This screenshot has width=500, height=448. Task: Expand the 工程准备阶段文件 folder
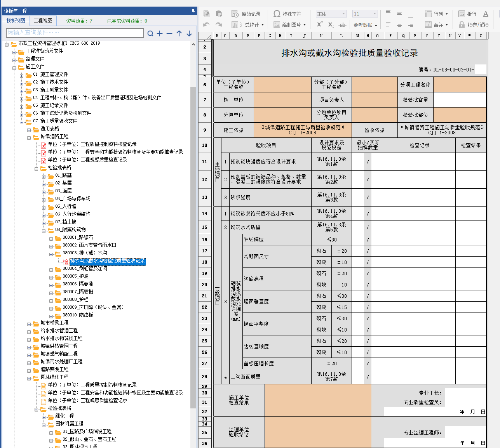click(x=14, y=52)
